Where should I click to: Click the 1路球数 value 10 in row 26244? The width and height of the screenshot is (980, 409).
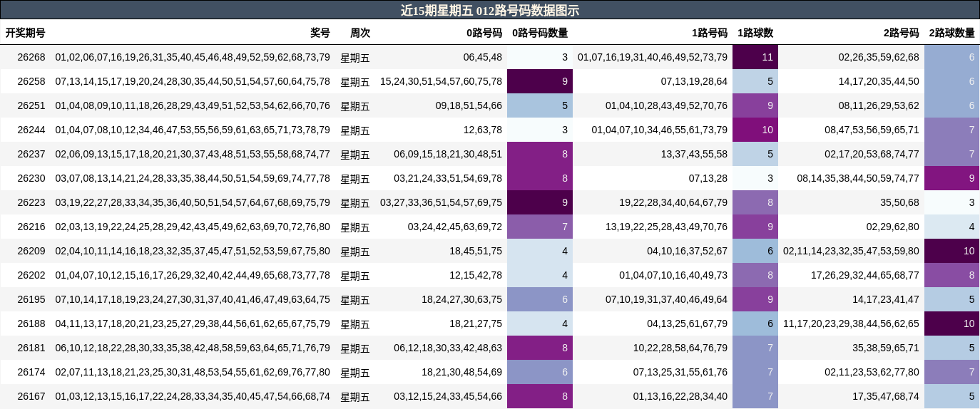tap(755, 130)
